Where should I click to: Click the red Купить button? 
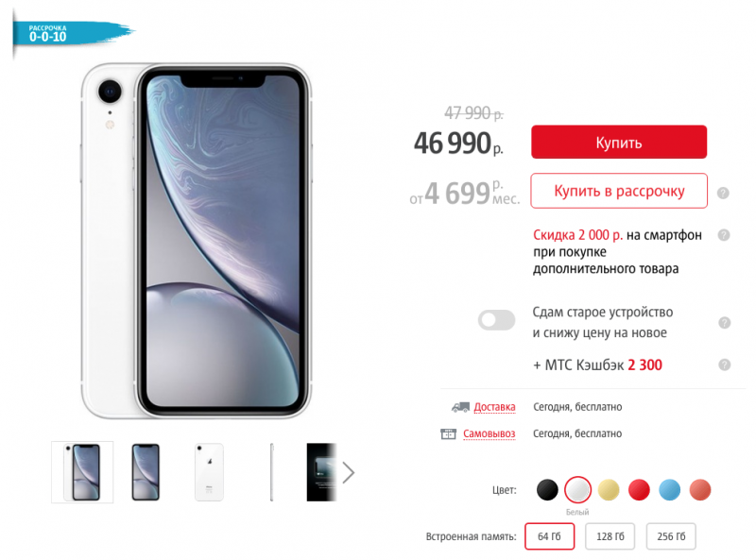point(619,143)
